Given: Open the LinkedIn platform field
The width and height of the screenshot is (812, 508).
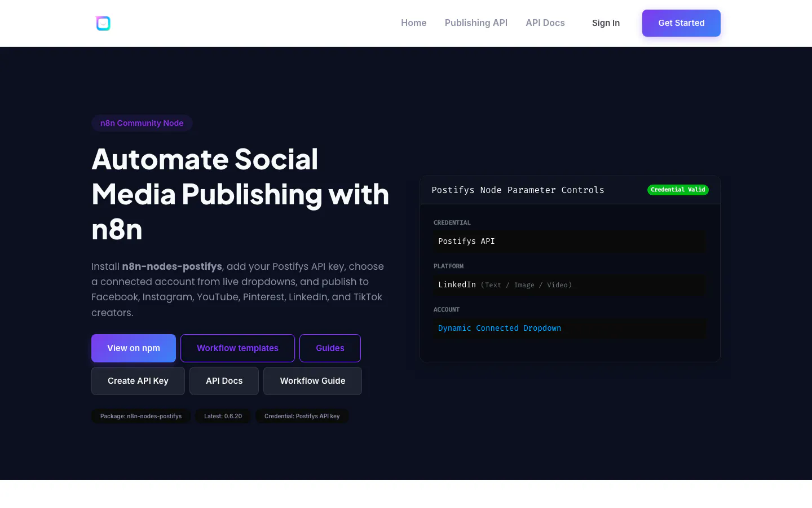Looking at the screenshot, I should [x=570, y=285].
